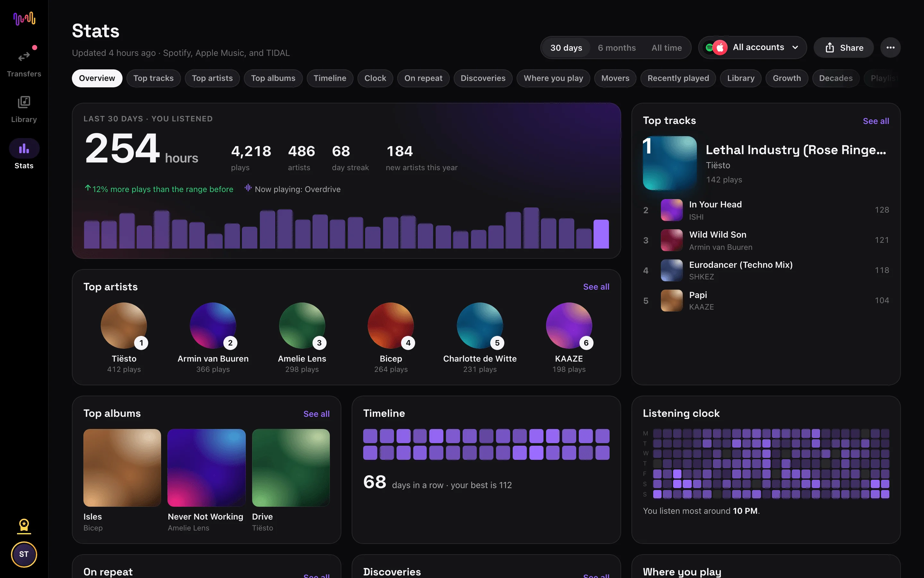Image resolution: width=924 pixels, height=578 pixels.
Task: Open the Growth tab
Action: [x=787, y=78]
